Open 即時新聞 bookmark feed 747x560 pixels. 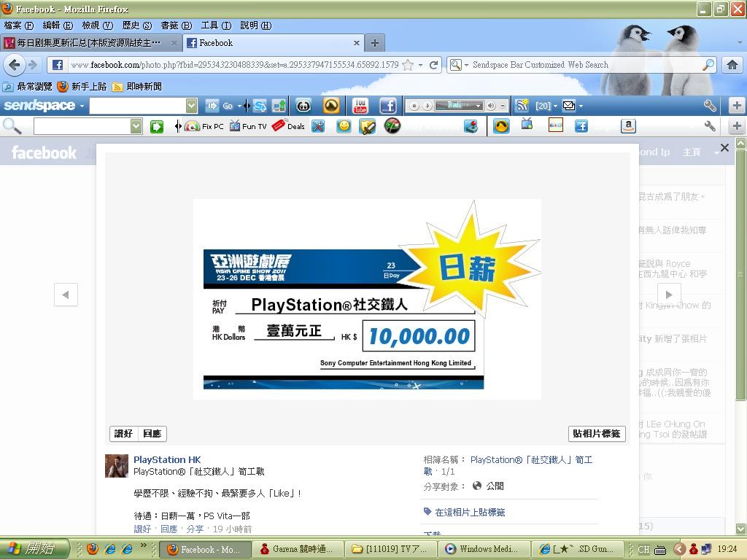point(137,87)
